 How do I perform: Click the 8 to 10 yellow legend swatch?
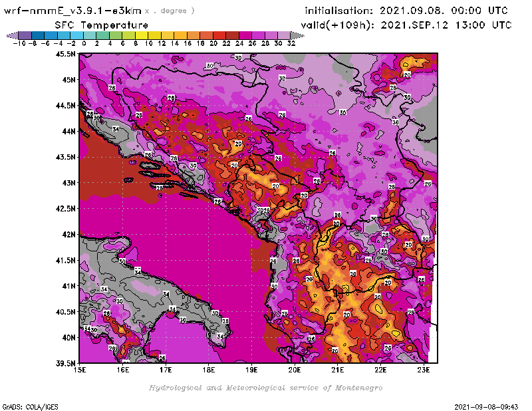click(142, 35)
